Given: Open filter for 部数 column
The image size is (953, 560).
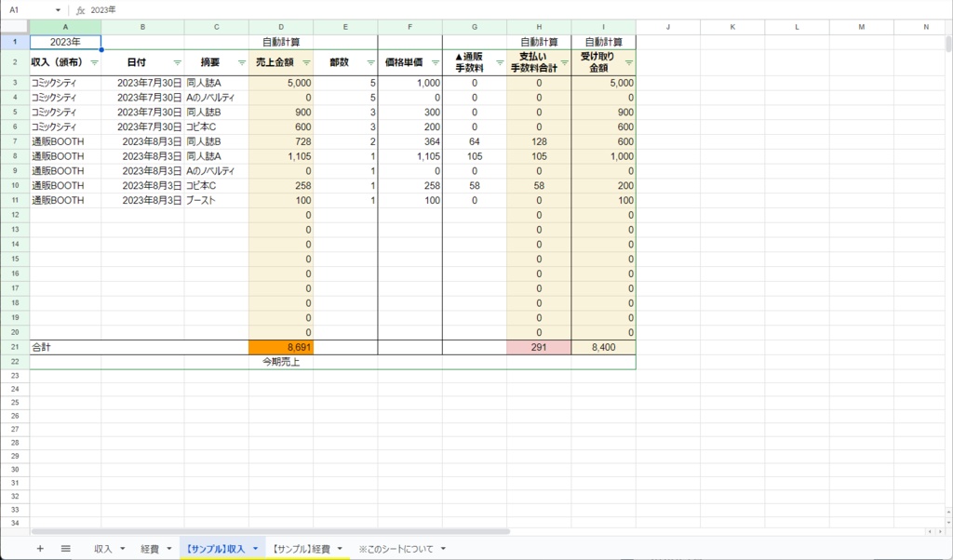Looking at the screenshot, I should 370,62.
